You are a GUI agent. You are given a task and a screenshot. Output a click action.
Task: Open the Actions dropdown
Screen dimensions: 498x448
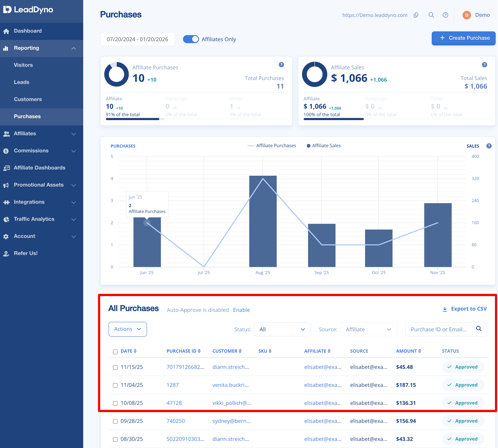[x=128, y=329]
